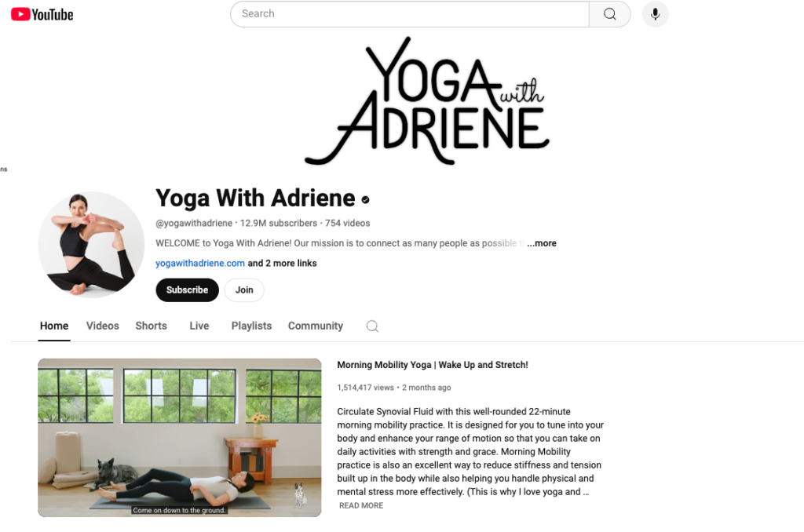This screenshot has width=804, height=532.
Task: Show the additional channel links via 'and 2 more links'
Action: 282,263
